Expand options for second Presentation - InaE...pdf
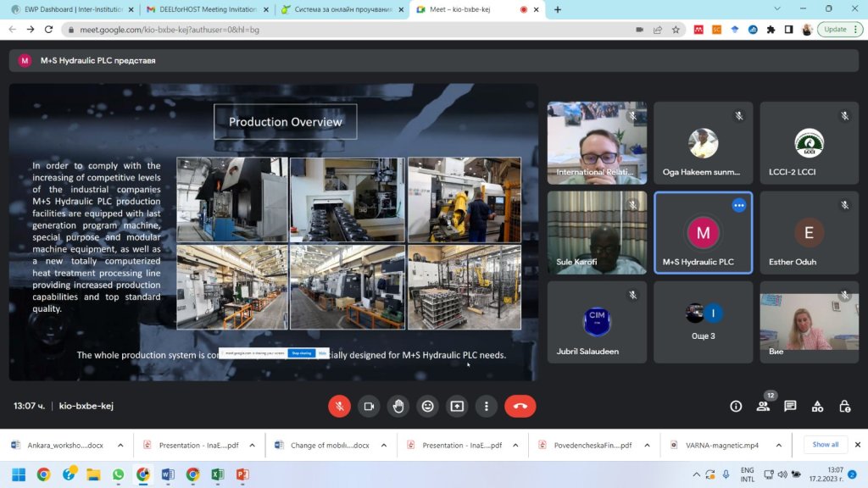Viewport: 868px width, 488px height. point(515,445)
